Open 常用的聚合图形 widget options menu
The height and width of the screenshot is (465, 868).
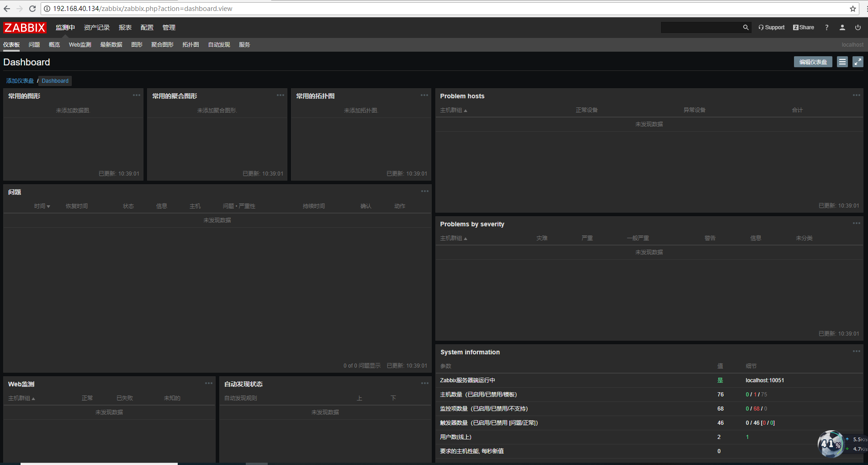[281, 95]
